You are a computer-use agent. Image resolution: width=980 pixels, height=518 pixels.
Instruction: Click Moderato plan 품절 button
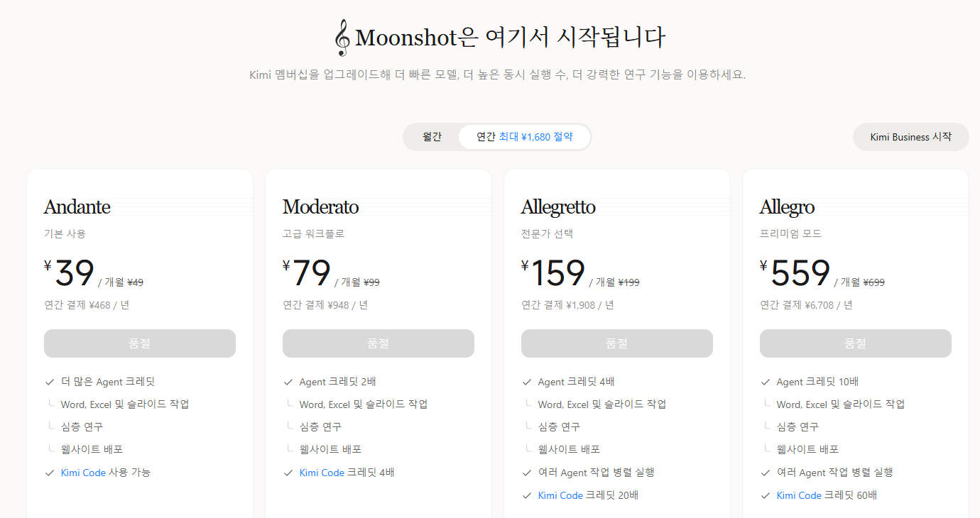pyautogui.click(x=379, y=343)
